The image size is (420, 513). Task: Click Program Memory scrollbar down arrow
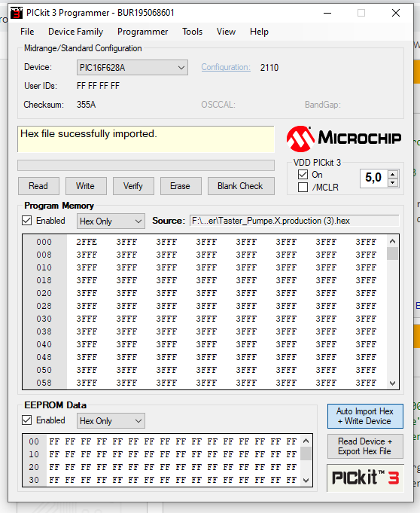(393, 383)
